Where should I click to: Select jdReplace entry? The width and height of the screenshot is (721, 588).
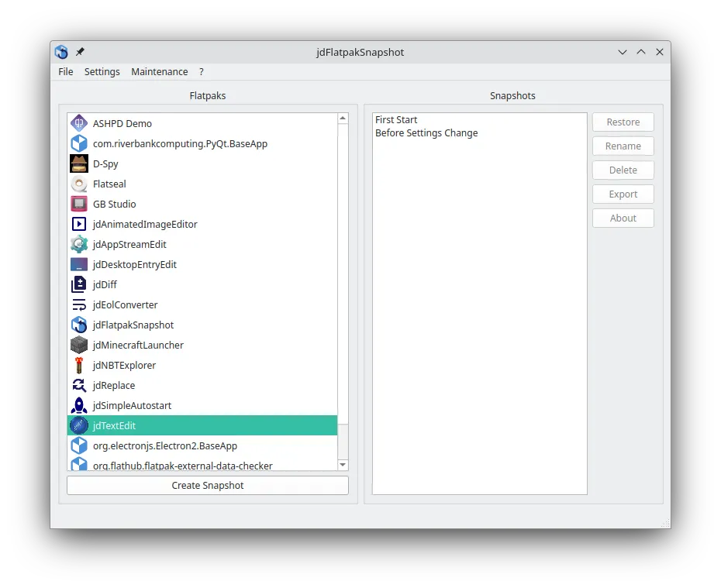(x=202, y=385)
